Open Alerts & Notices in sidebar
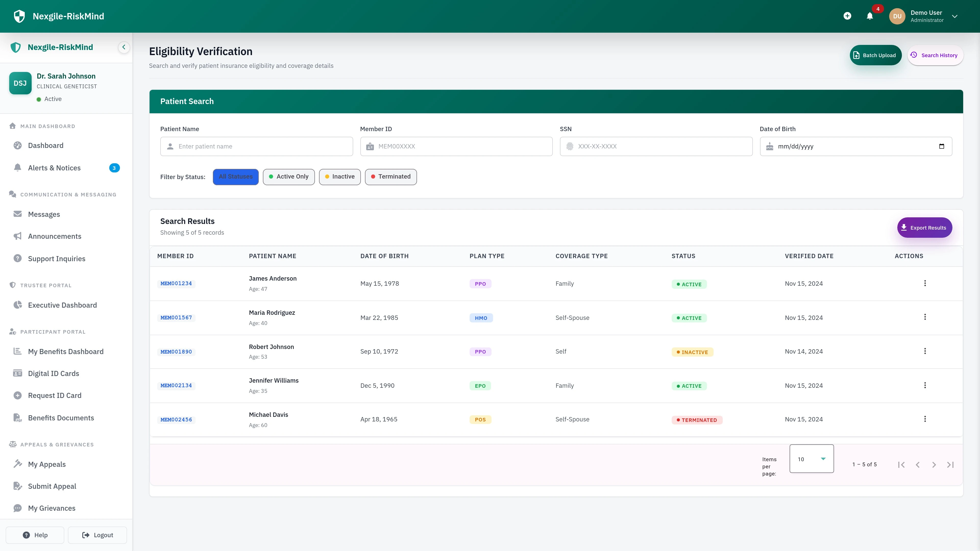980x551 pixels. click(54, 168)
